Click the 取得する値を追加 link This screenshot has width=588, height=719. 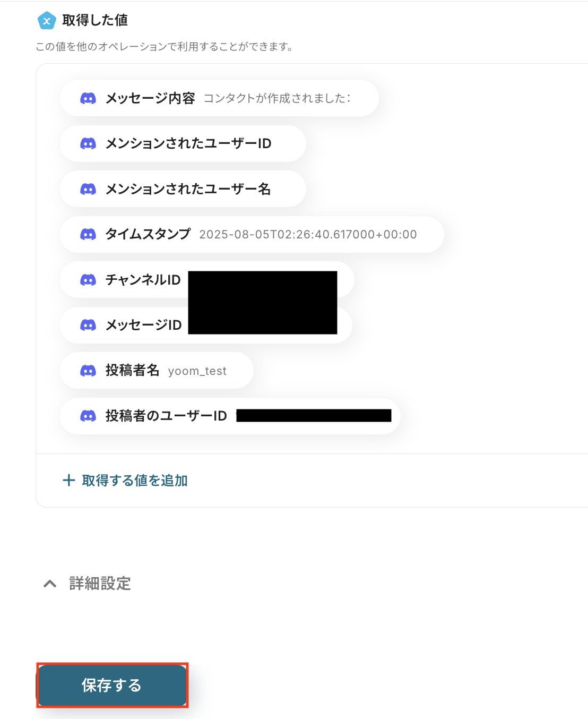(x=135, y=481)
